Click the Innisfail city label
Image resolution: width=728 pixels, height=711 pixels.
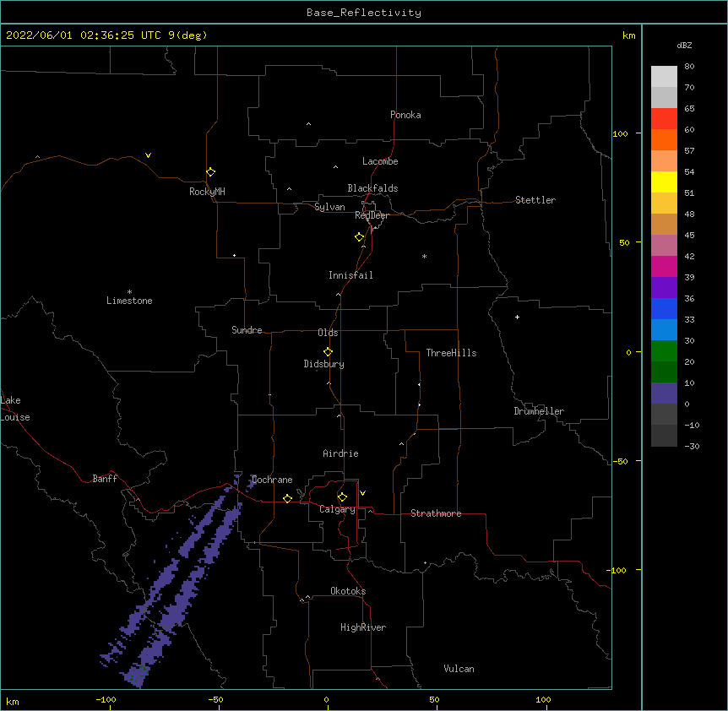pos(350,275)
